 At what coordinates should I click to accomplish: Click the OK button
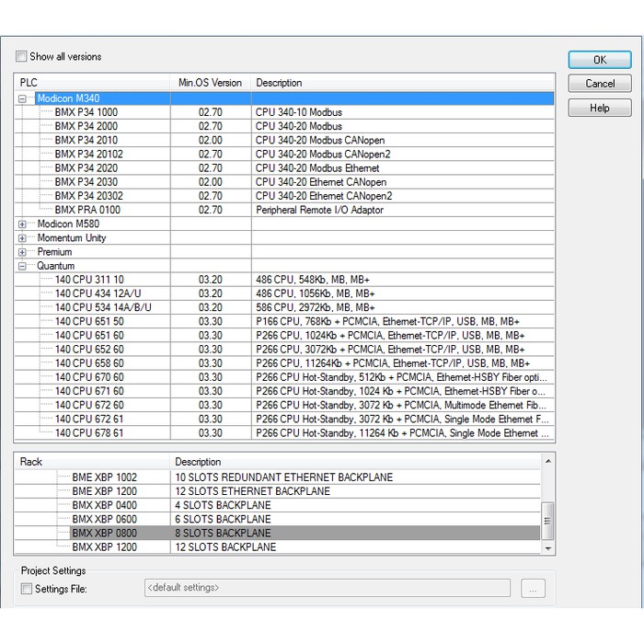coord(599,60)
